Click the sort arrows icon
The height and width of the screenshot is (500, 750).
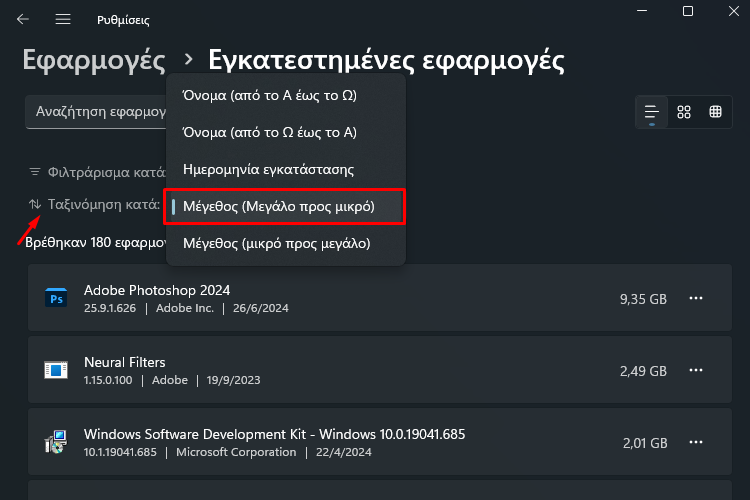pos(34,204)
